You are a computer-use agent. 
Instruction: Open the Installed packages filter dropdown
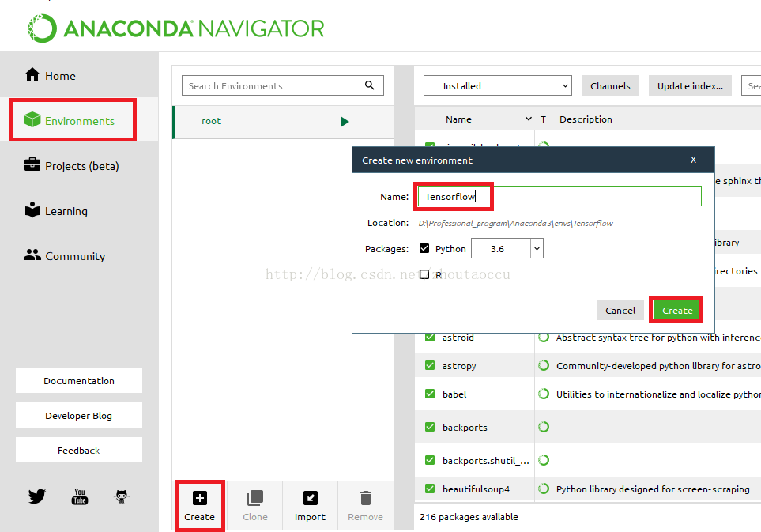[498, 85]
